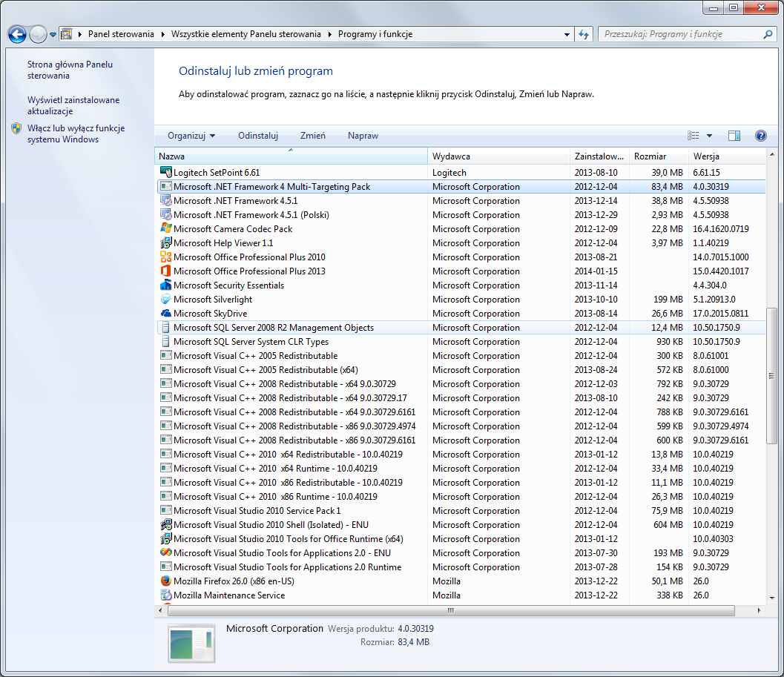Click Wszystkie elementy Panelu sterowania breadcrumb
784x677 pixels.
coord(246,34)
